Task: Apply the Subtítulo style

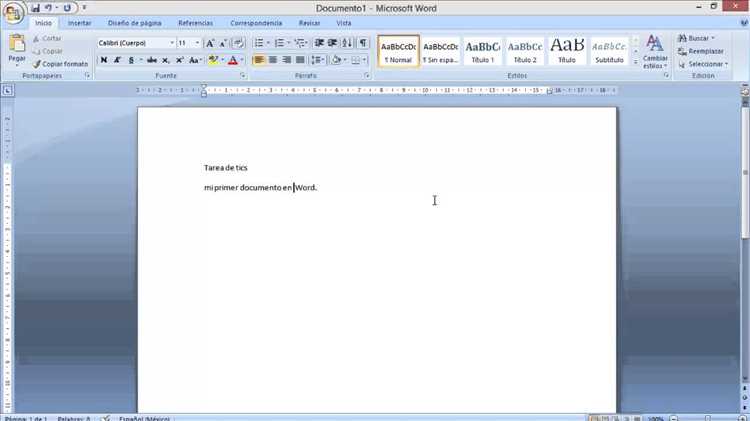Action: click(609, 51)
